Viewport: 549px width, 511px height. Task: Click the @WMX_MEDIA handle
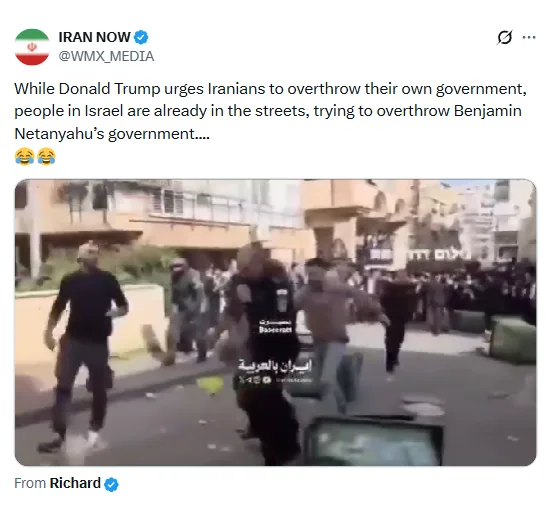pos(106,56)
